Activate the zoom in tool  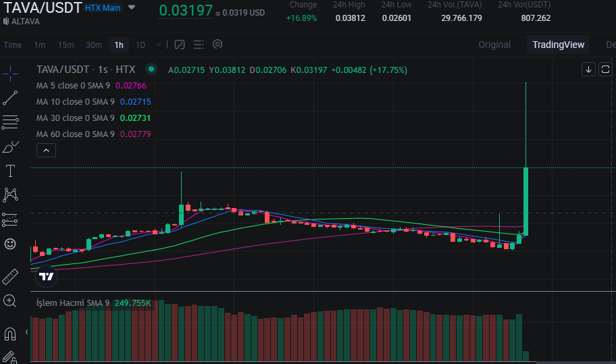point(10,301)
